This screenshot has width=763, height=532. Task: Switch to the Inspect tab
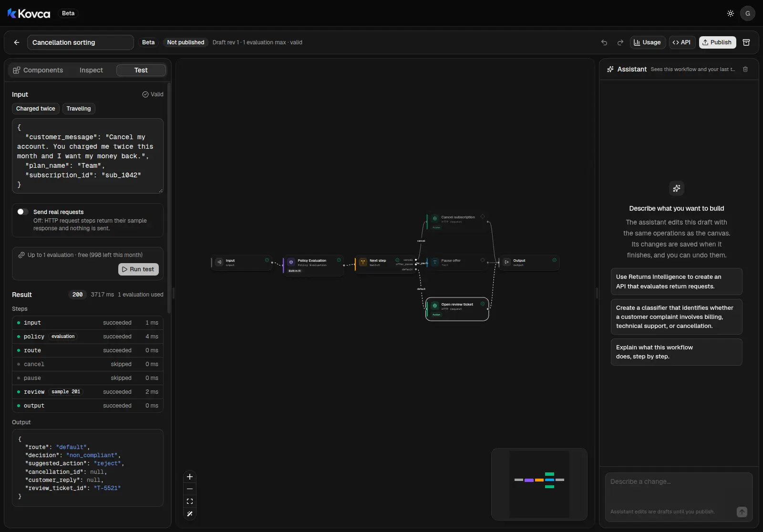click(91, 70)
